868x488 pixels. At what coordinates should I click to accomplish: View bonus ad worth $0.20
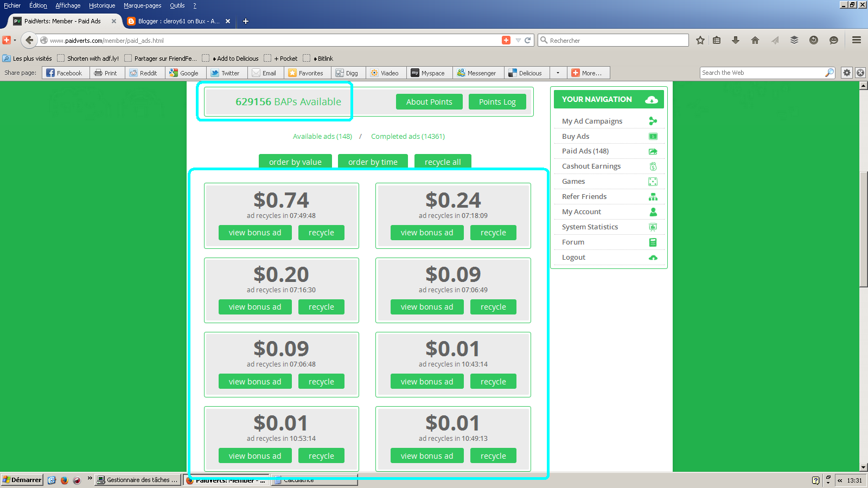pyautogui.click(x=255, y=307)
